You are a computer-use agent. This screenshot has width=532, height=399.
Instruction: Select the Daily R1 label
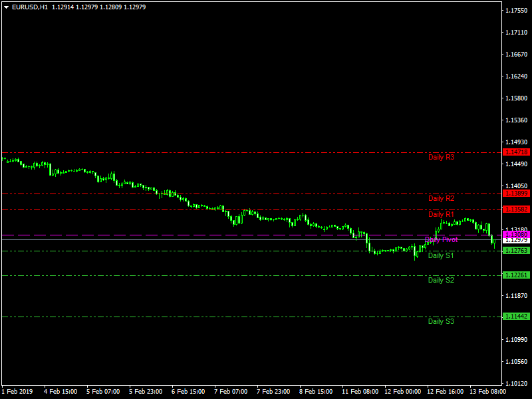click(441, 215)
